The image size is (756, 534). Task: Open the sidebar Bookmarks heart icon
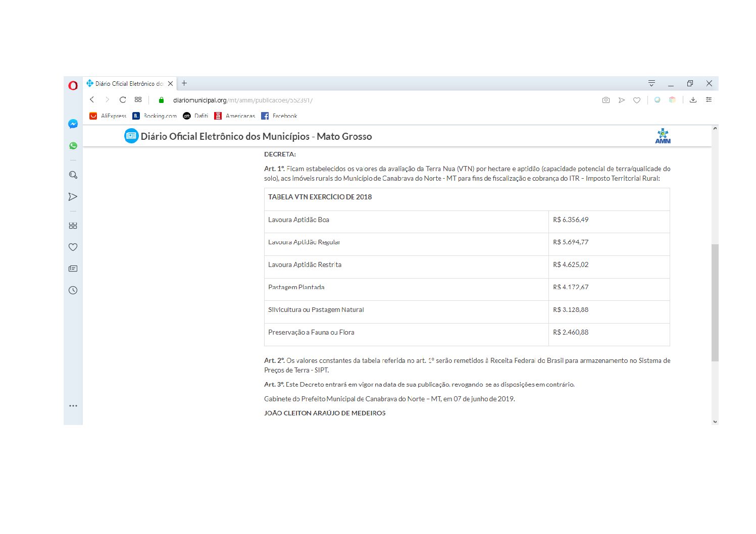73,247
